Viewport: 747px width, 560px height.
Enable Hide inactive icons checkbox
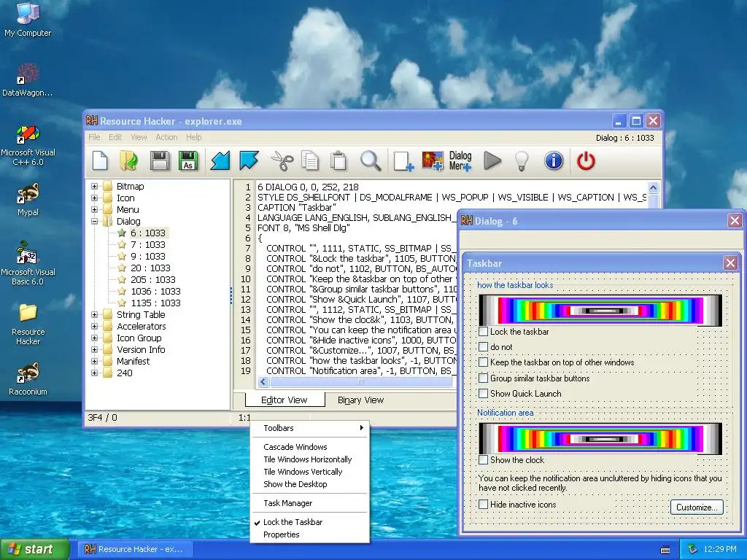tap(483, 504)
